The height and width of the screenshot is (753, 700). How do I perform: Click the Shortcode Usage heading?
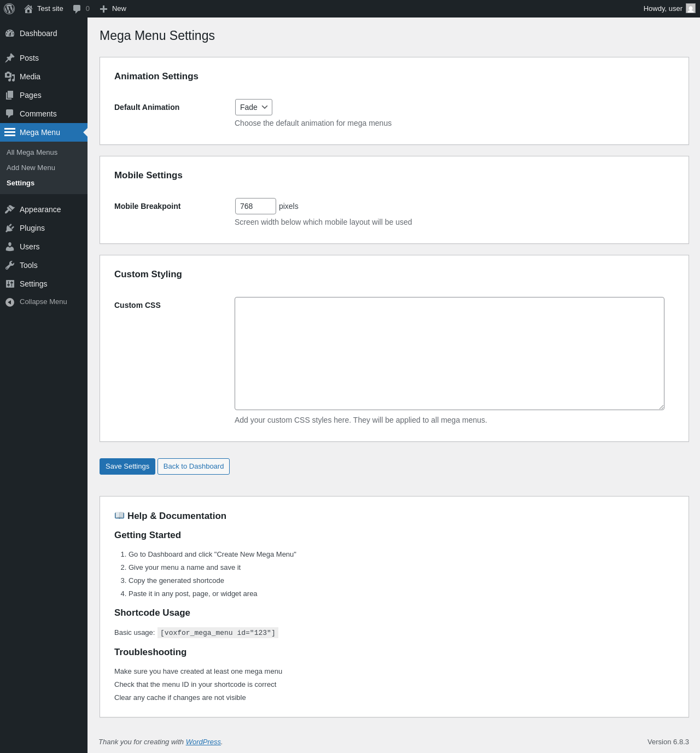pos(152,613)
